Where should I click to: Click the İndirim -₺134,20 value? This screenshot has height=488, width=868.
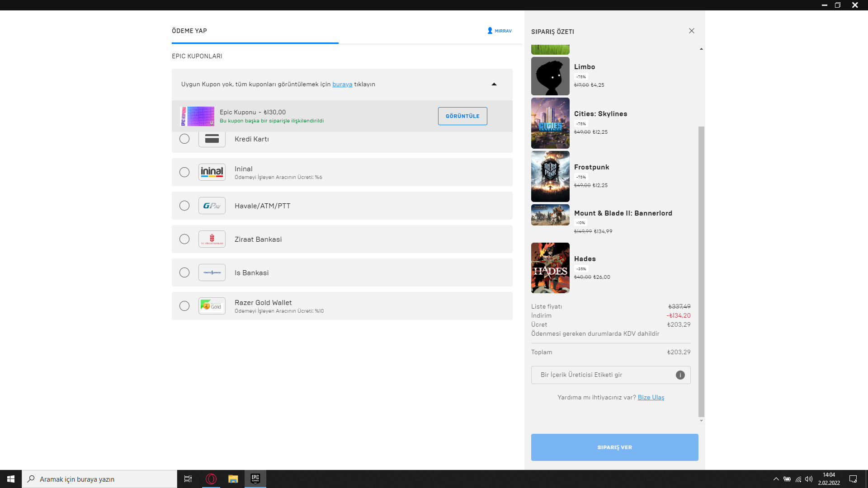click(x=678, y=315)
